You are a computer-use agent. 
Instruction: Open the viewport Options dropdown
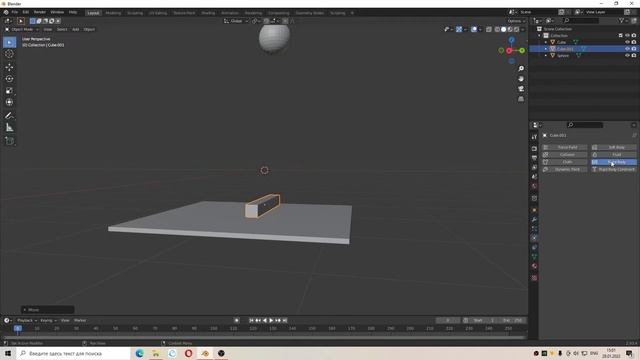click(516, 21)
